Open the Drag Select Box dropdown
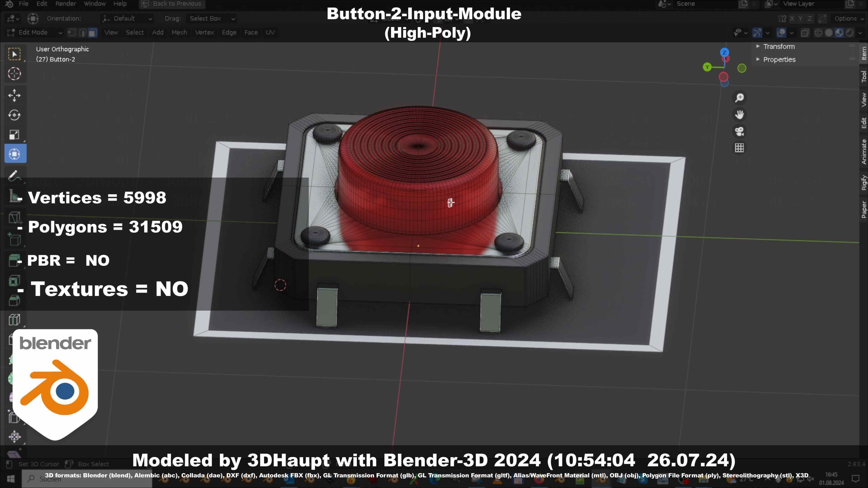This screenshot has width=868, height=488. tap(211, 19)
